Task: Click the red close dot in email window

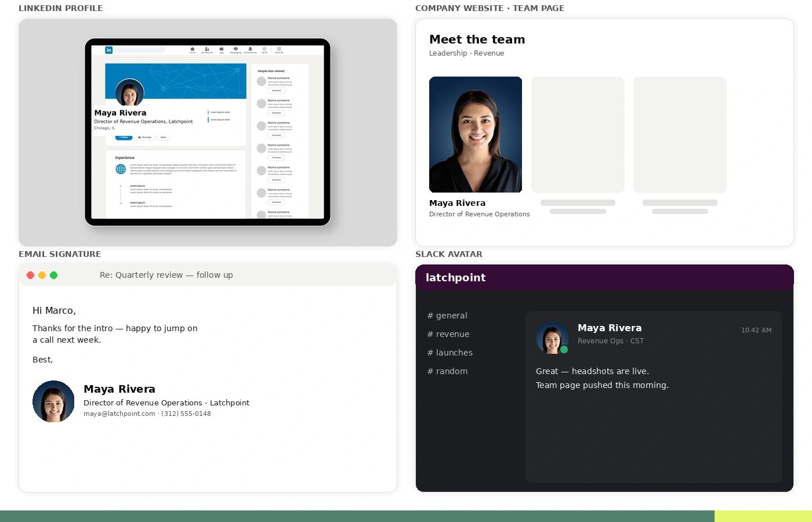Action: pyautogui.click(x=31, y=275)
